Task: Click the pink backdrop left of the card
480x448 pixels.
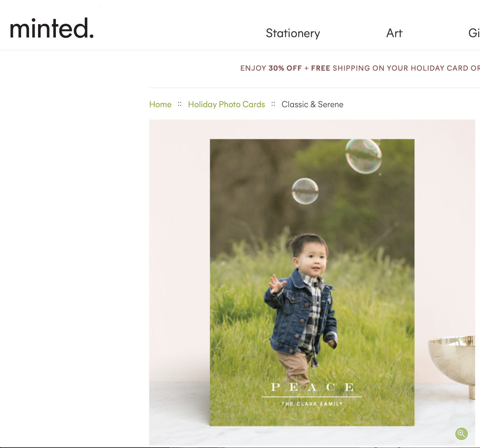Action: pyautogui.click(x=179, y=242)
